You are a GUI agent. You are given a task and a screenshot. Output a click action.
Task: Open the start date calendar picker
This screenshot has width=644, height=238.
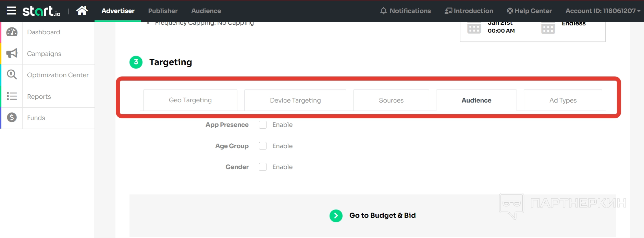pos(474,28)
